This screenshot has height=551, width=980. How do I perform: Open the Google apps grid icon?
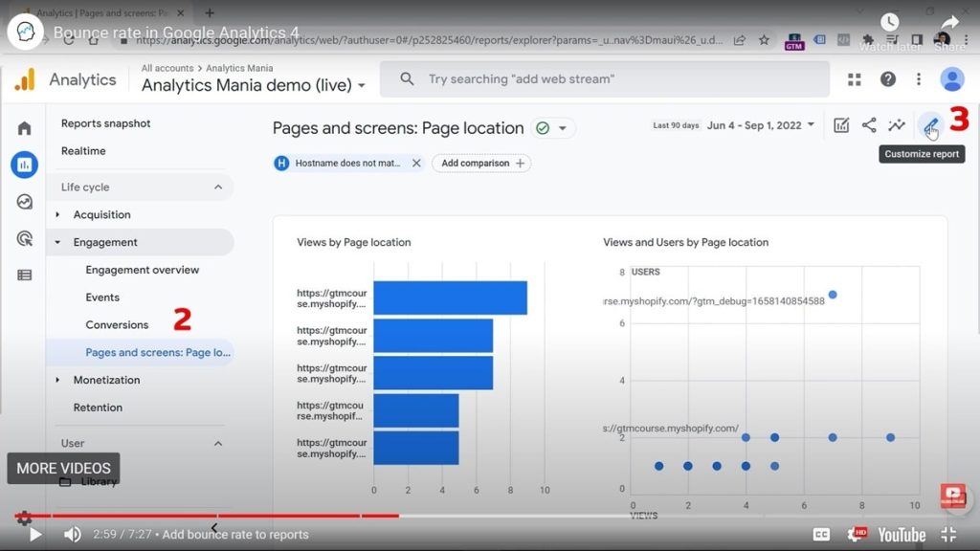pyautogui.click(x=855, y=79)
